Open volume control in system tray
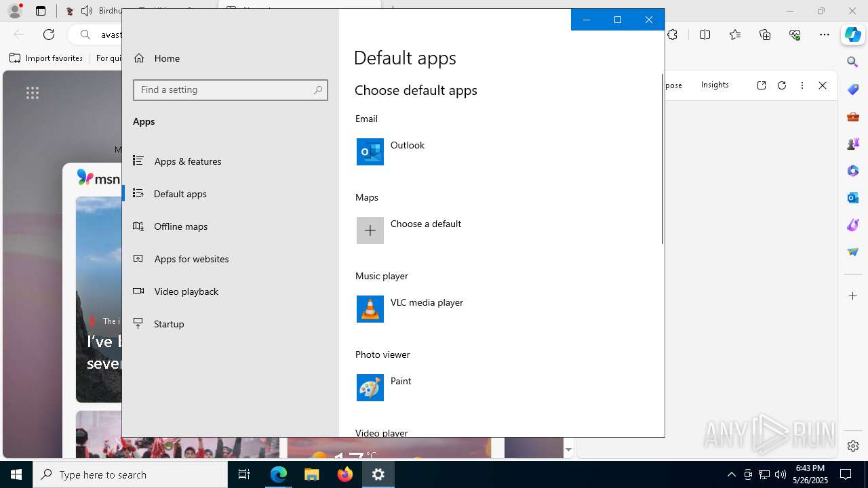Image resolution: width=868 pixels, height=488 pixels. coord(781,474)
